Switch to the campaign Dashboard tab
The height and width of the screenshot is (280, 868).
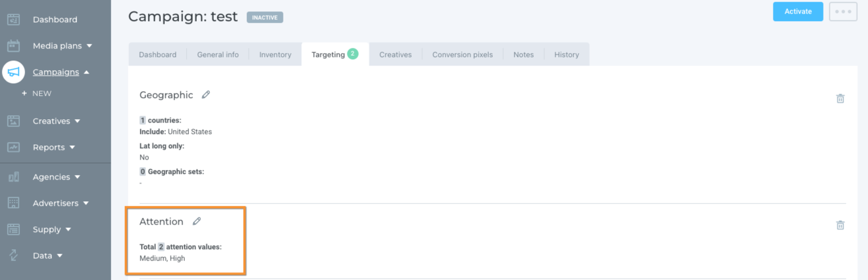[157, 55]
